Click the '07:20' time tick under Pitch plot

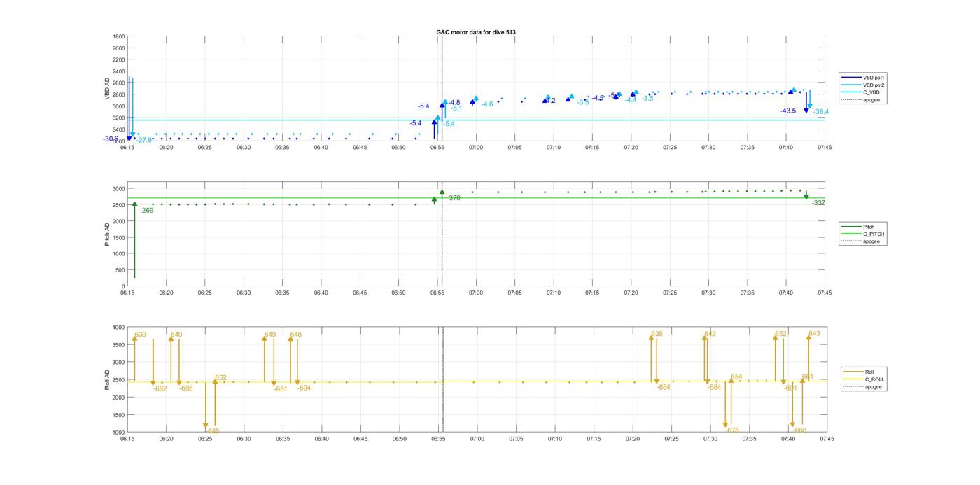click(x=631, y=293)
